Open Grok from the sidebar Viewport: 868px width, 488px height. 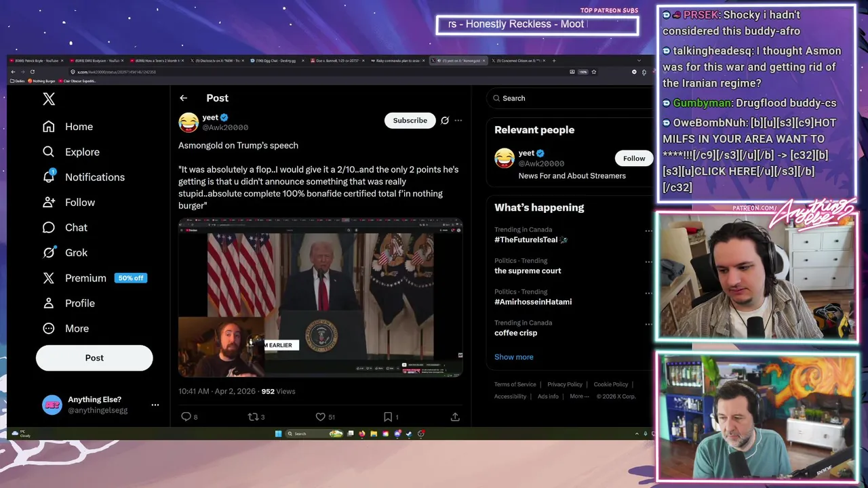[x=65, y=252]
